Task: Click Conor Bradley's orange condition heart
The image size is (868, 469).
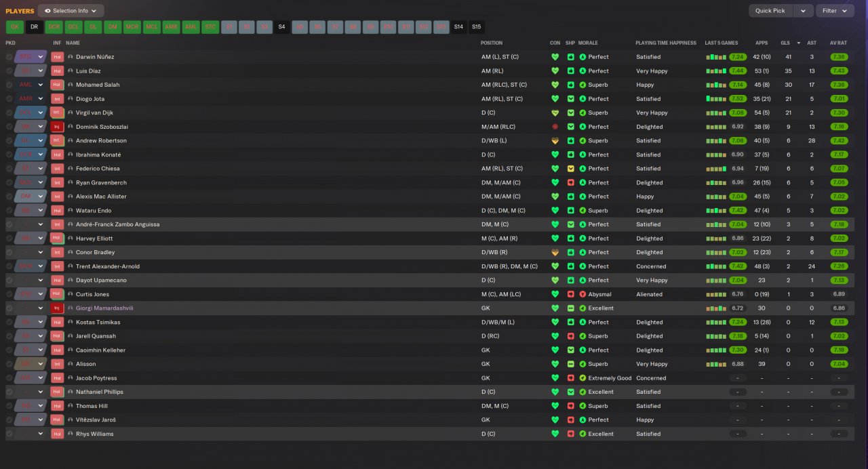Action: coord(555,252)
